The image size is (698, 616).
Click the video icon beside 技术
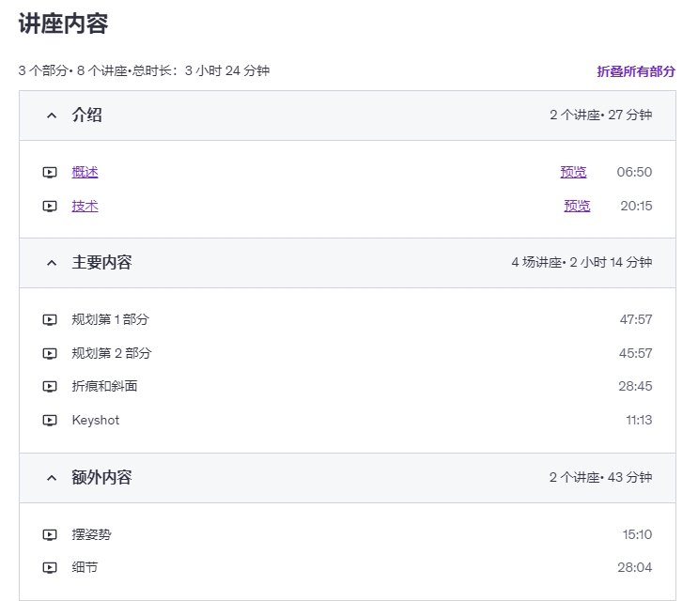50,206
